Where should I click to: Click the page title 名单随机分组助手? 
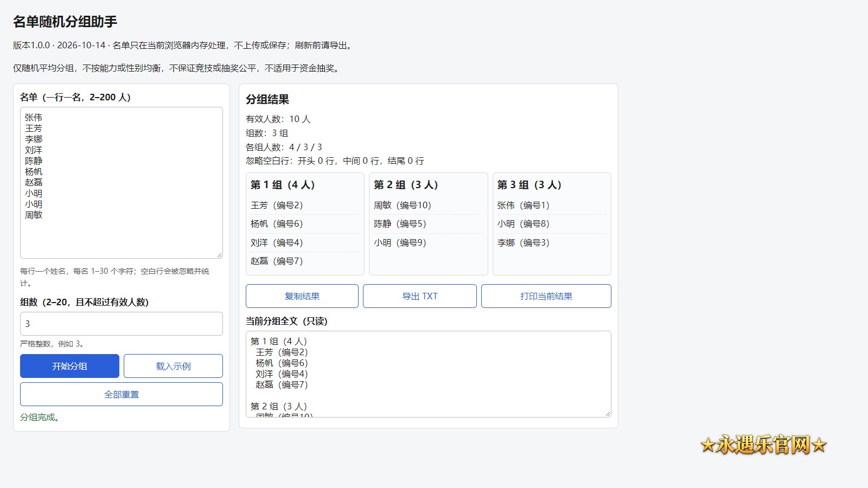coord(65,22)
